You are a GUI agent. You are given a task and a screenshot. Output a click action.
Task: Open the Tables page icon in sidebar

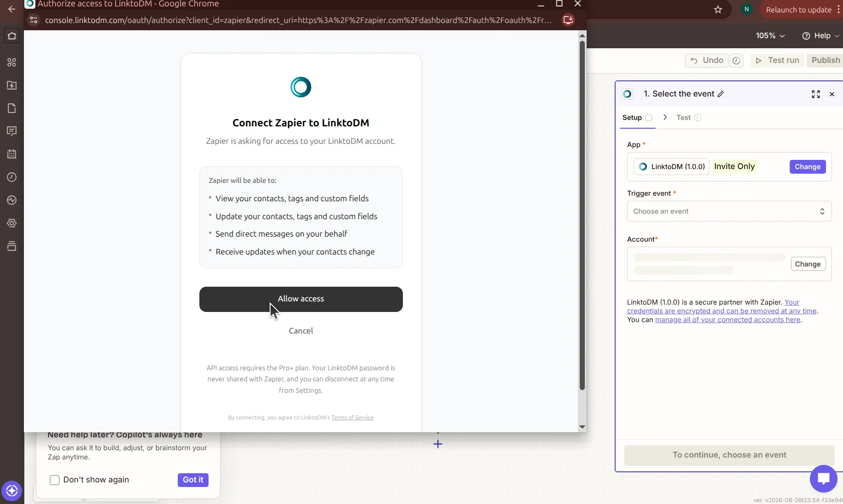pos(12,108)
